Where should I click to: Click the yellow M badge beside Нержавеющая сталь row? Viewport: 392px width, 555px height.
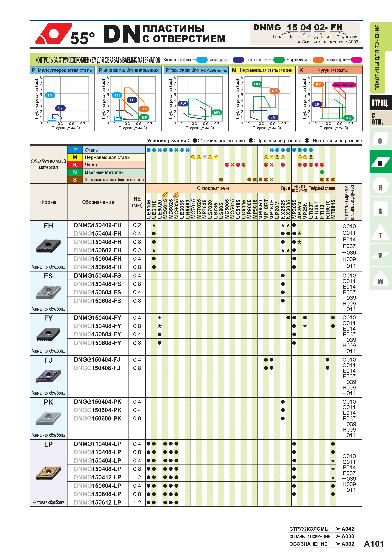coord(75,157)
